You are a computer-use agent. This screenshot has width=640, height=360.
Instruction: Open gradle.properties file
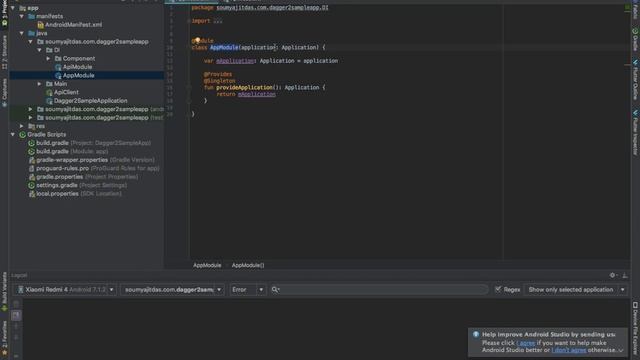[x=87, y=177]
